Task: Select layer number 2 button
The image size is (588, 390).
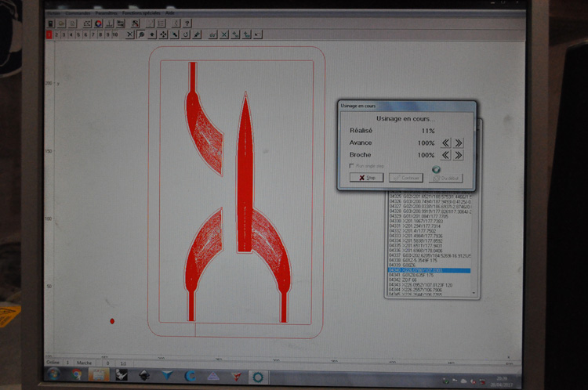Action: click(56, 34)
